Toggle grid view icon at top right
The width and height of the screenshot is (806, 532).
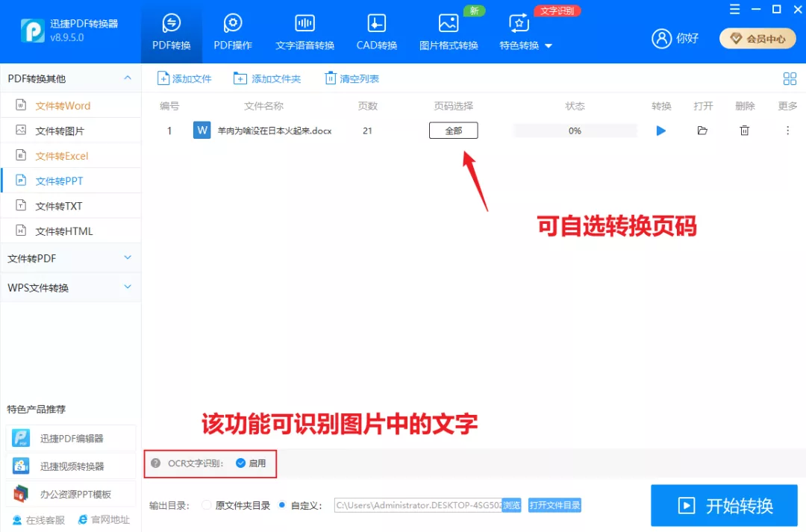[x=790, y=78]
